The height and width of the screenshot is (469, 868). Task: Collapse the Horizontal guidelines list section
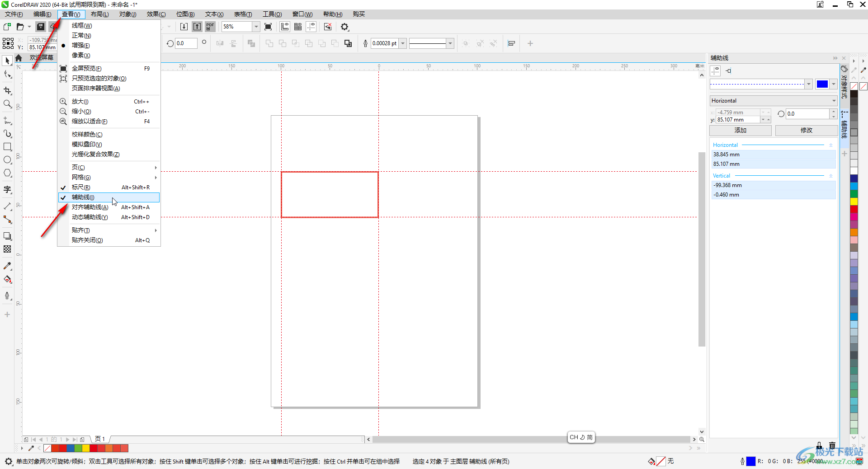[x=830, y=145]
